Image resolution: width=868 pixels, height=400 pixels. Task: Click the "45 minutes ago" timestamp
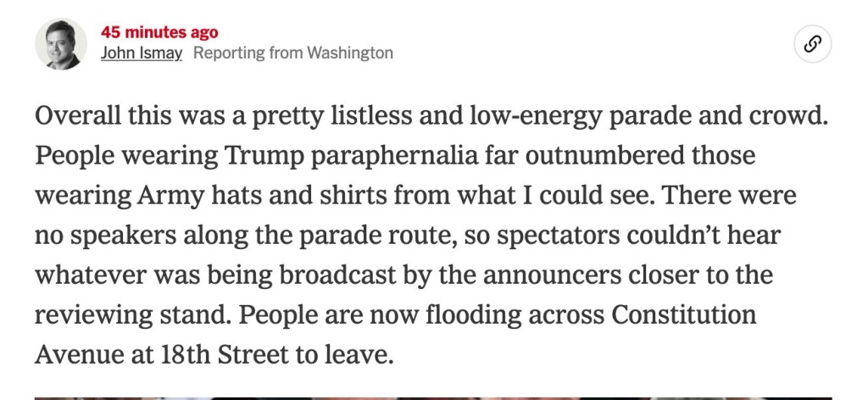tap(159, 33)
